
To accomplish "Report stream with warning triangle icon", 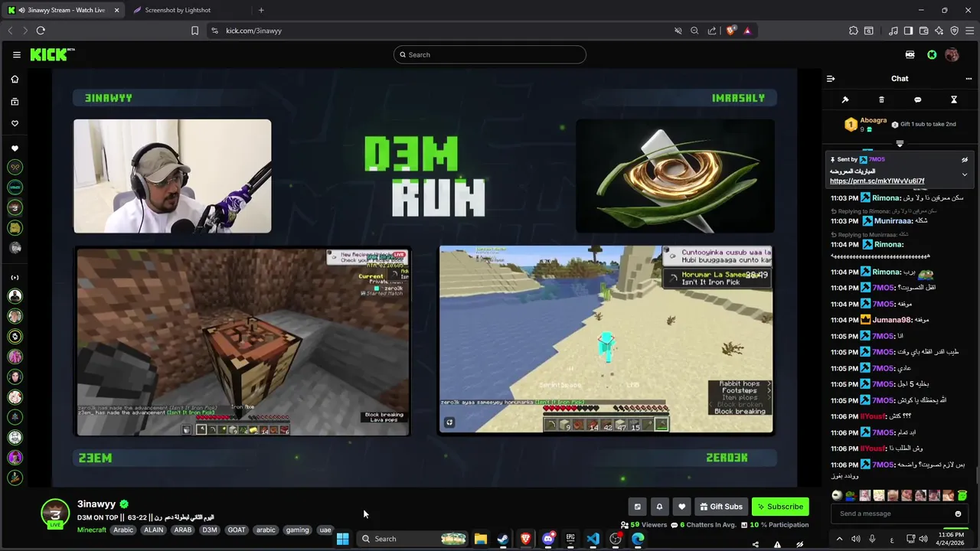I will [778, 545].
